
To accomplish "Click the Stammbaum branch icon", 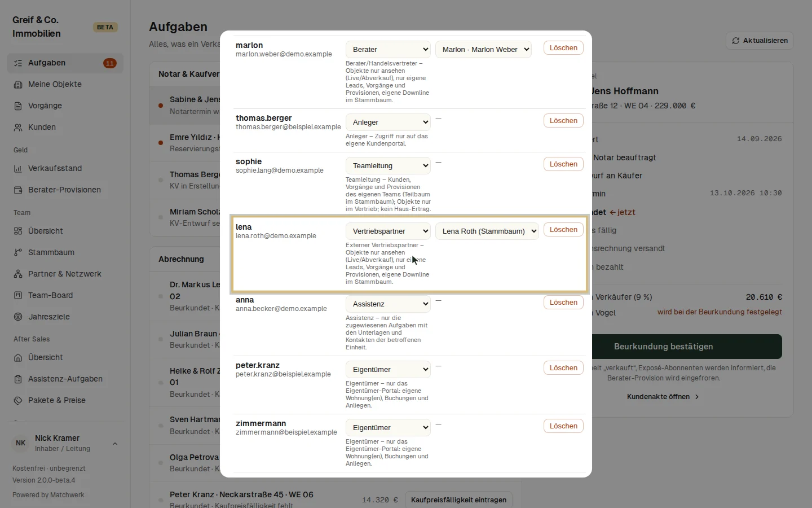I will [x=18, y=253].
